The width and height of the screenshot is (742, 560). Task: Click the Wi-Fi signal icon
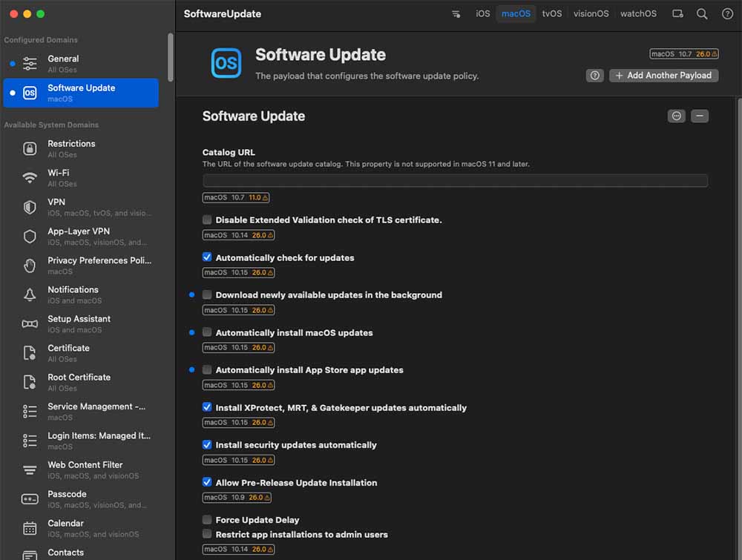point(30,178)
